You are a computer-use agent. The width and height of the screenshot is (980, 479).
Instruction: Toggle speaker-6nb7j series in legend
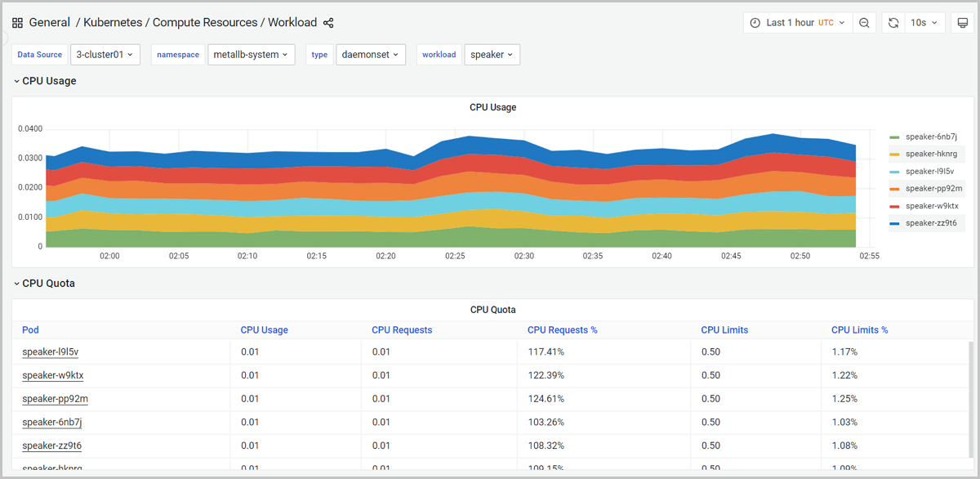click(x=931, y=137)
